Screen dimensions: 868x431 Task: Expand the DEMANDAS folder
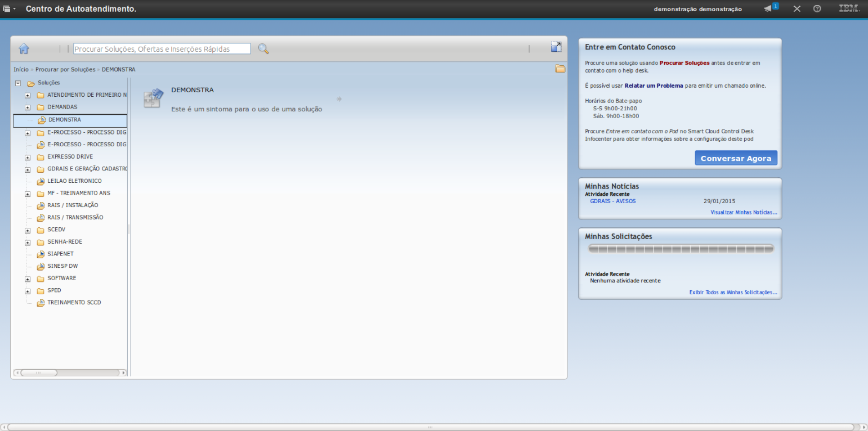click(x=28, y=107)
